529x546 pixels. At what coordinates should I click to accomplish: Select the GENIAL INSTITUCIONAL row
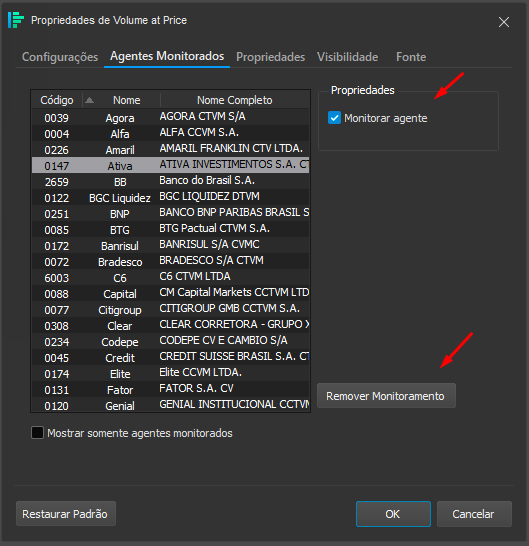click(x=171, y=405)
